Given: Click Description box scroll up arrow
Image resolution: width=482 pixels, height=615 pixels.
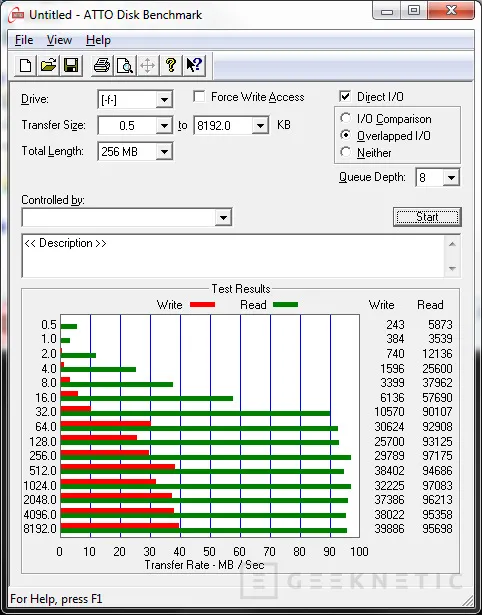Looking at the screenshot, I should coord(452,244).
